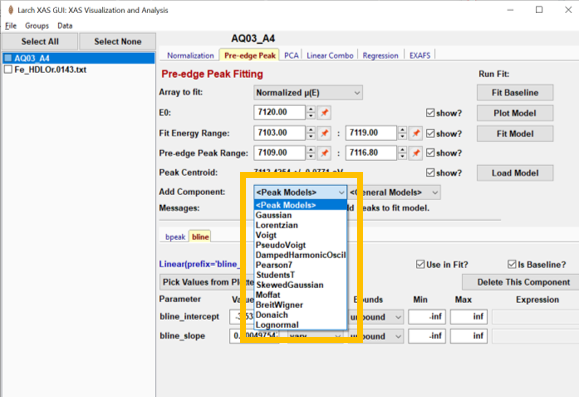
Task: Click the Larch application icon in title bar
Action: [x=11, y=10]
